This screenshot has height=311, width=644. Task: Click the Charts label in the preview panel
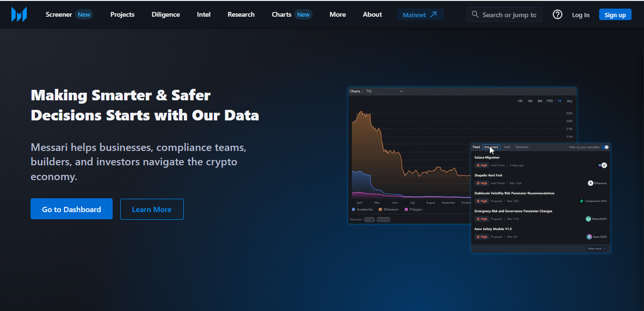click(x=355, y=91)
